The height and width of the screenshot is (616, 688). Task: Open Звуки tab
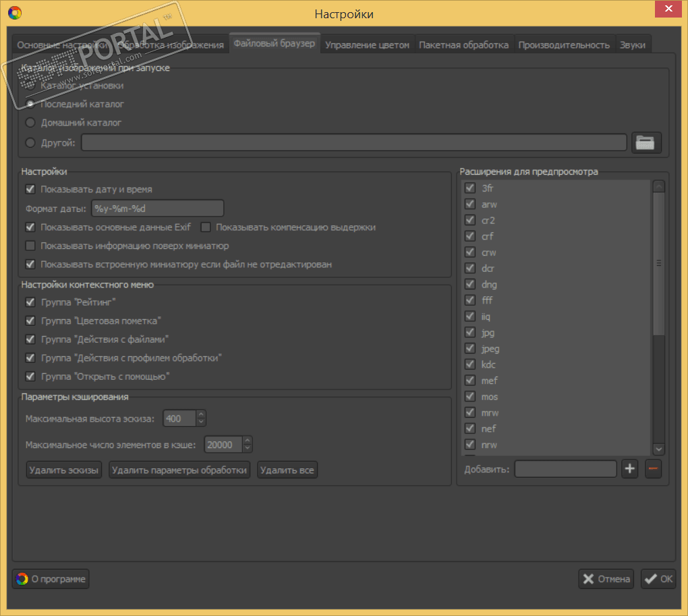coord(633,45)
